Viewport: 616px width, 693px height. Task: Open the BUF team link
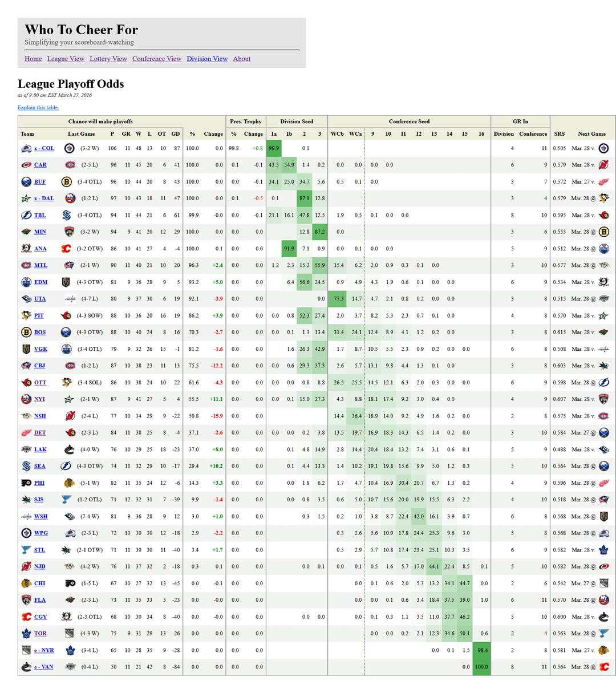pyautogui.click(x=40, y=182)
